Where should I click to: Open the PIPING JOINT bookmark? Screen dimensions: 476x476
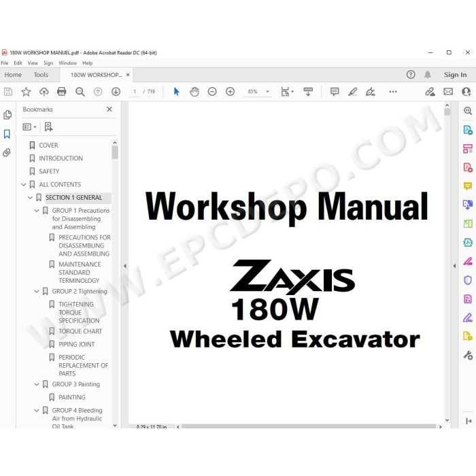coord(76,344)
